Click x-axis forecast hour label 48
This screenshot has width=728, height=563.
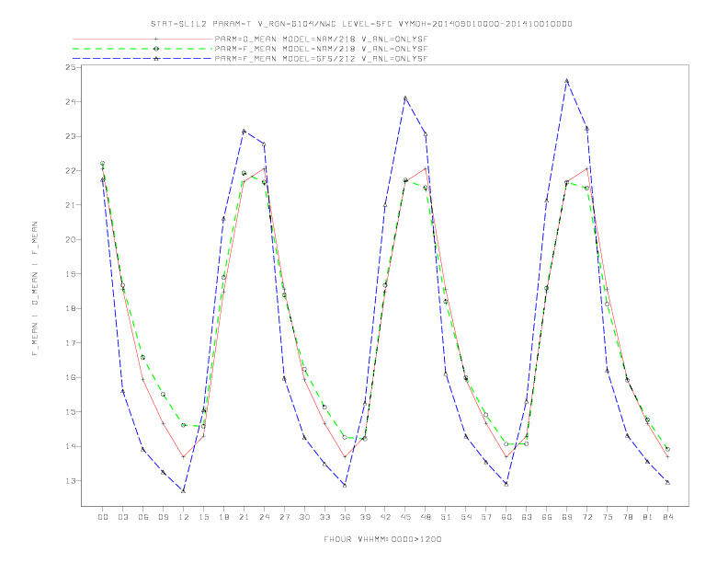coord(426,517)
